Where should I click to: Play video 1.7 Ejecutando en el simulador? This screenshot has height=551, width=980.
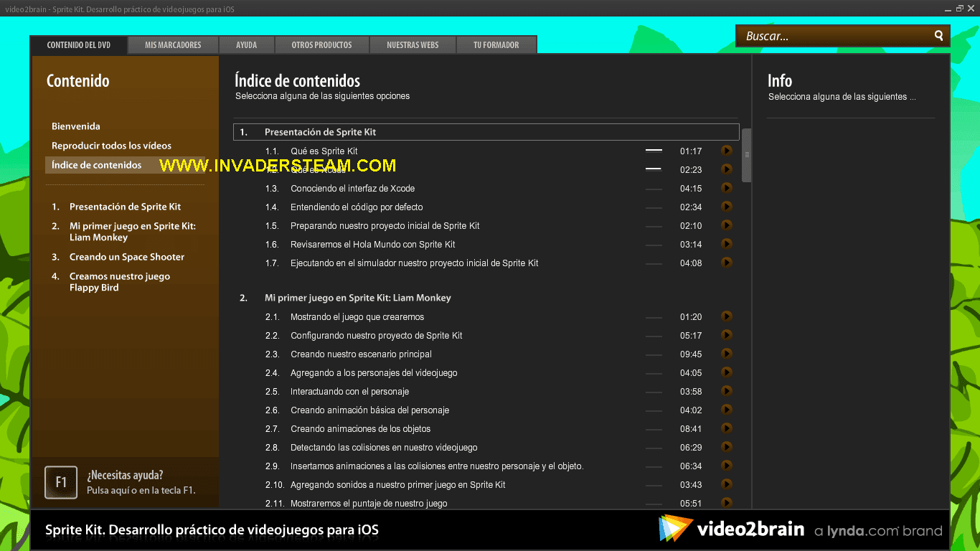tap(727, 263)
